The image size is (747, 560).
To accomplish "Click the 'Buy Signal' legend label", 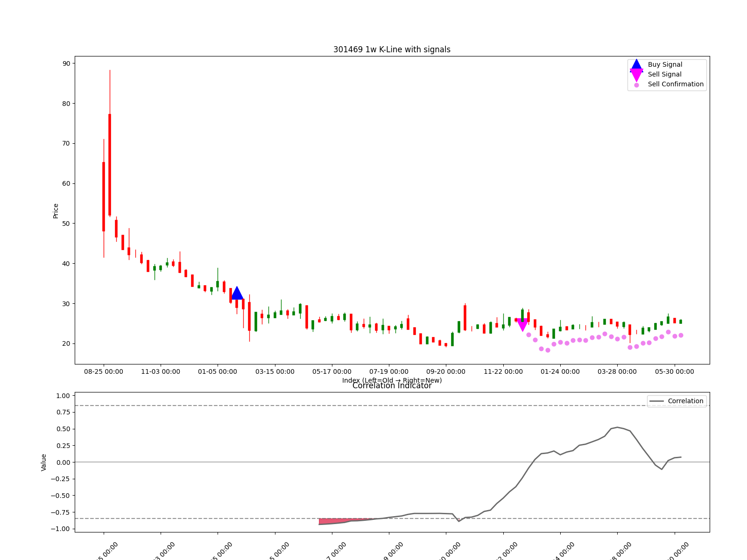I will pos(665,64).
